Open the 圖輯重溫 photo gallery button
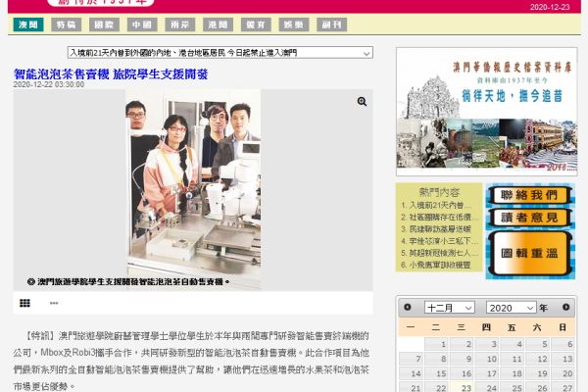 (x=529, y=254)
